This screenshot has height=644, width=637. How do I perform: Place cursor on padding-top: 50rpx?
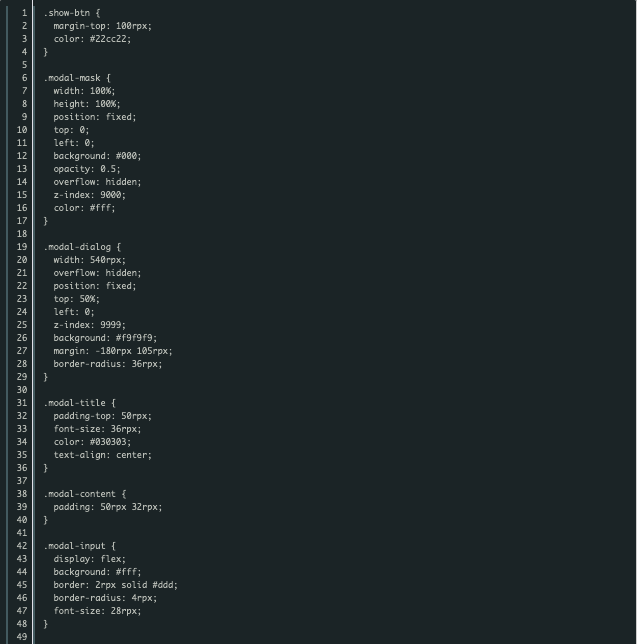[103, 415]
